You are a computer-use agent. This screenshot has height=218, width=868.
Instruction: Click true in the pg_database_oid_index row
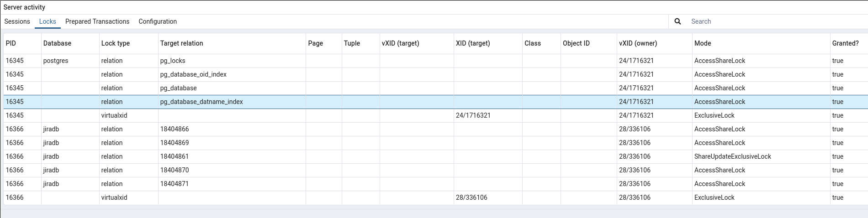[x=849, y=74]
